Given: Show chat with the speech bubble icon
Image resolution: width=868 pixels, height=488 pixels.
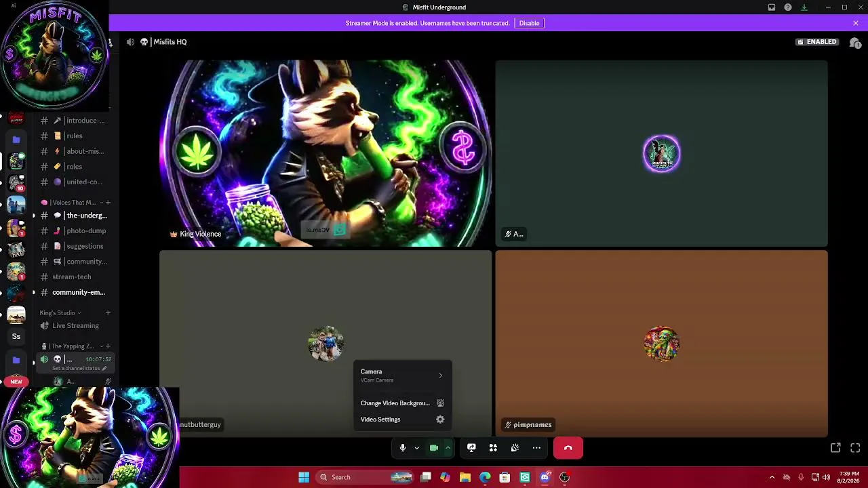Looking at the screenshot, I should pyautogui.click(x=855, y=42).
